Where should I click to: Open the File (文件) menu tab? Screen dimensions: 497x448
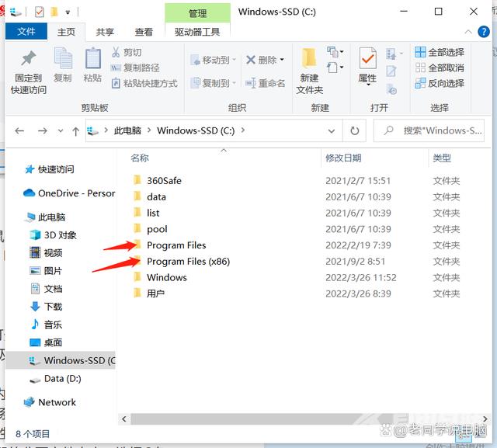coord(26,31)
